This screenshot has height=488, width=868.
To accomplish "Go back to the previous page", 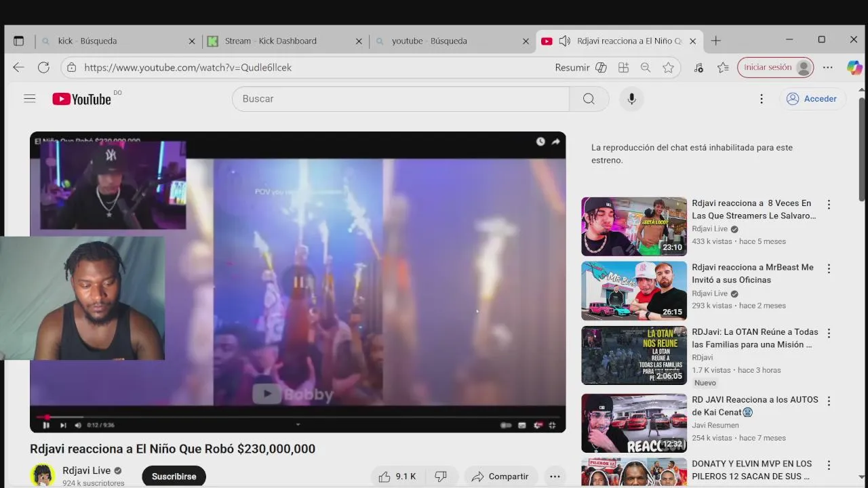I will [x=18, y=67].
